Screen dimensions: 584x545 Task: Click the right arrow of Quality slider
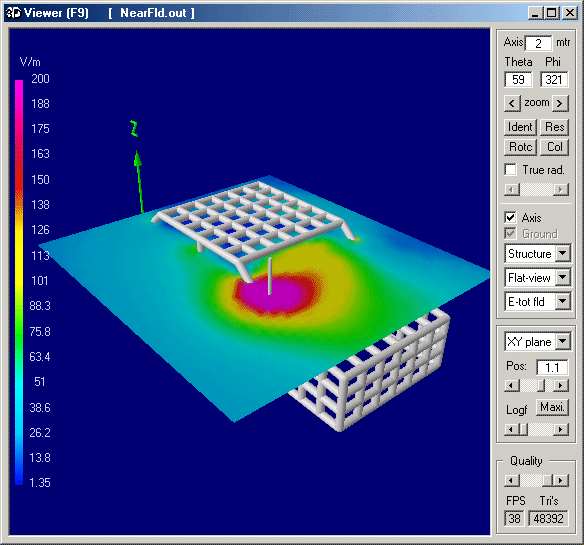click(561, 480)
